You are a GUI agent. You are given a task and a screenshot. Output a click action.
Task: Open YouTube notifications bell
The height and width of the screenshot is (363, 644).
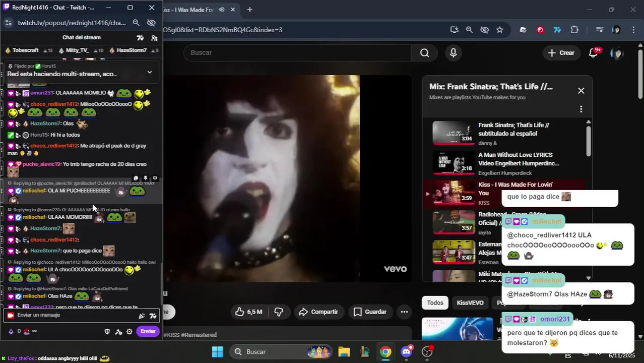pos(594,52)
